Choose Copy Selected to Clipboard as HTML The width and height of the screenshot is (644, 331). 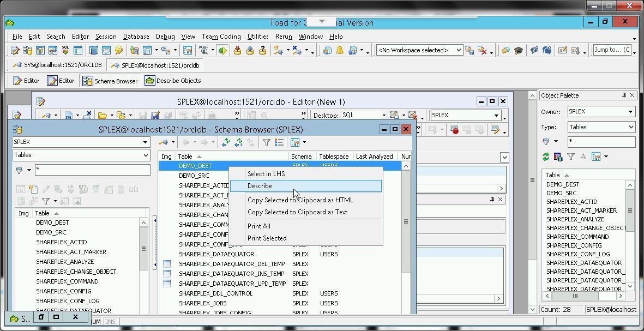pos(305,200)
